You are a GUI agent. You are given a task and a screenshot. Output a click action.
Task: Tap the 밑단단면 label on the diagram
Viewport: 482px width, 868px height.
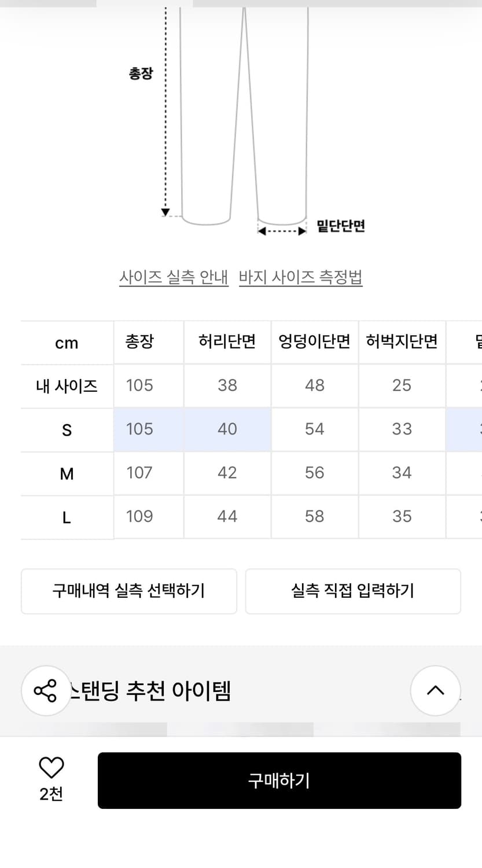(338, 227)
